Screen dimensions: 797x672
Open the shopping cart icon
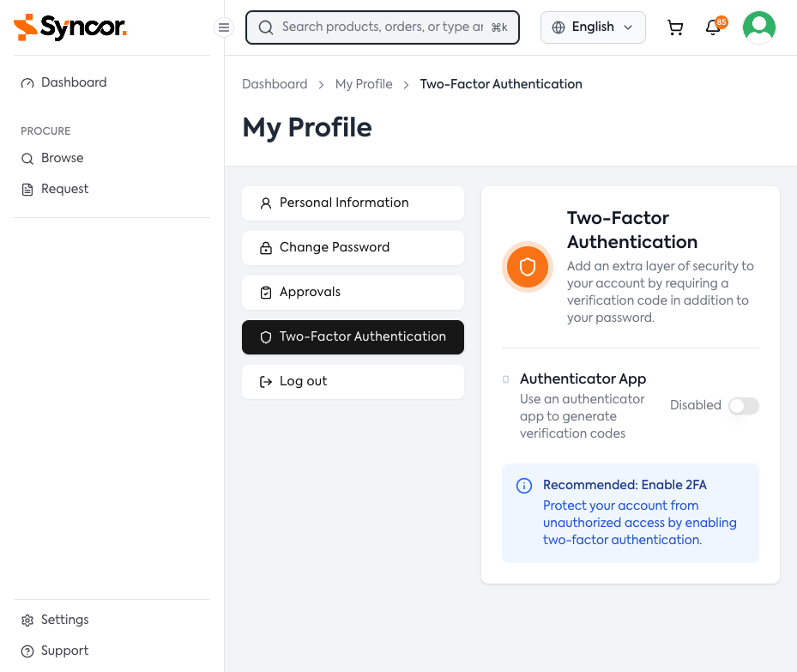[x=675, y=27]
